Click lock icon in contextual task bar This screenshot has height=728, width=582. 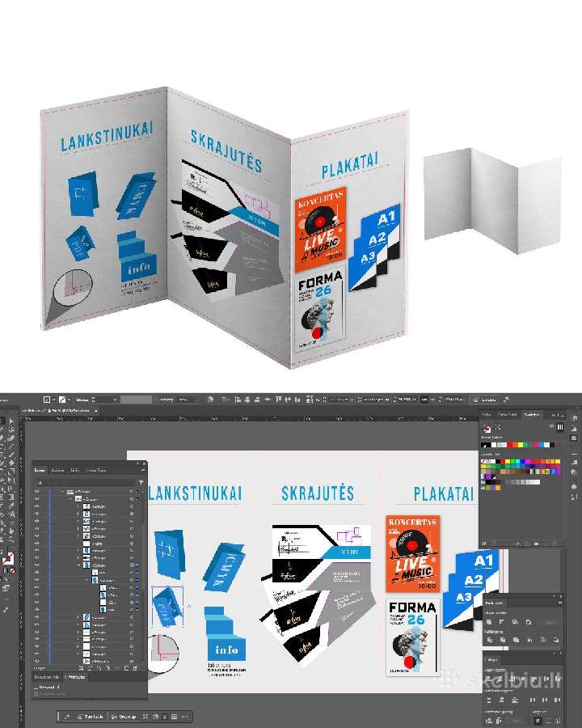click(x=165, y=717)
